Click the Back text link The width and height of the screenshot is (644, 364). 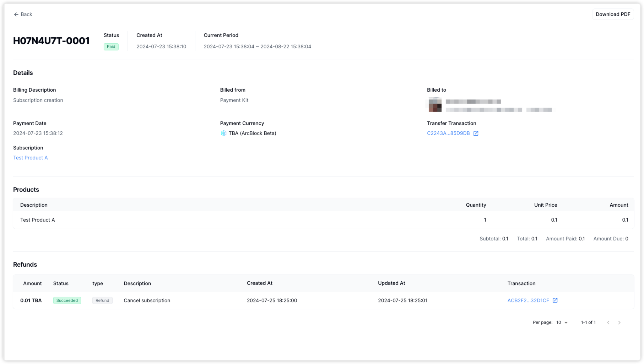point(26,14)
